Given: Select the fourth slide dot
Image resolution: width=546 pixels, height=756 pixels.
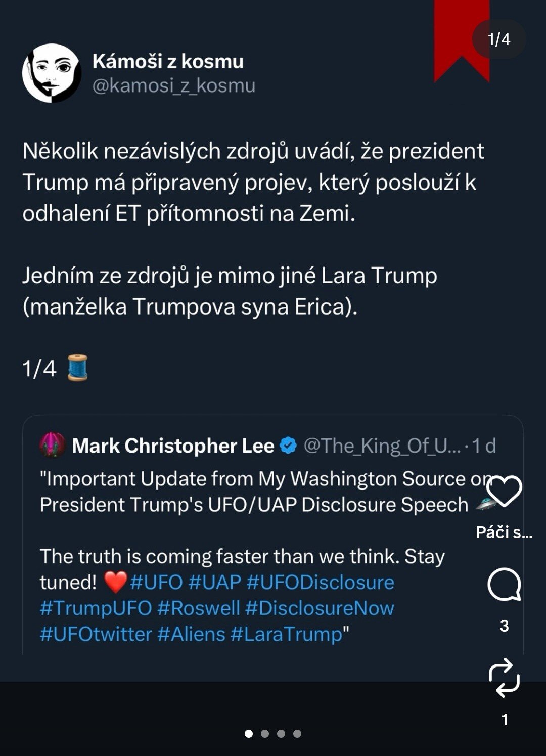Looking at the screenshot, I should [x=297, y=733].
